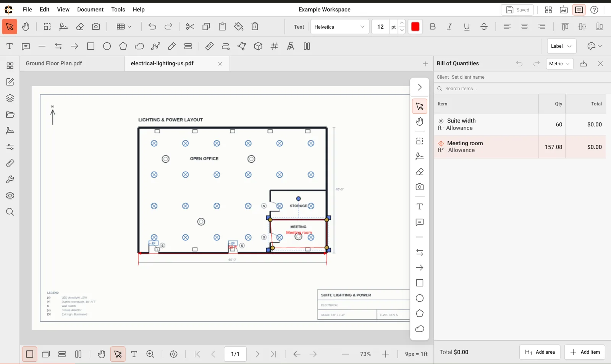Open the Label style dropdown
Image resolution: width=611 pixels, height=364 pixels.
pyautogui.click(x=561, y=46)
